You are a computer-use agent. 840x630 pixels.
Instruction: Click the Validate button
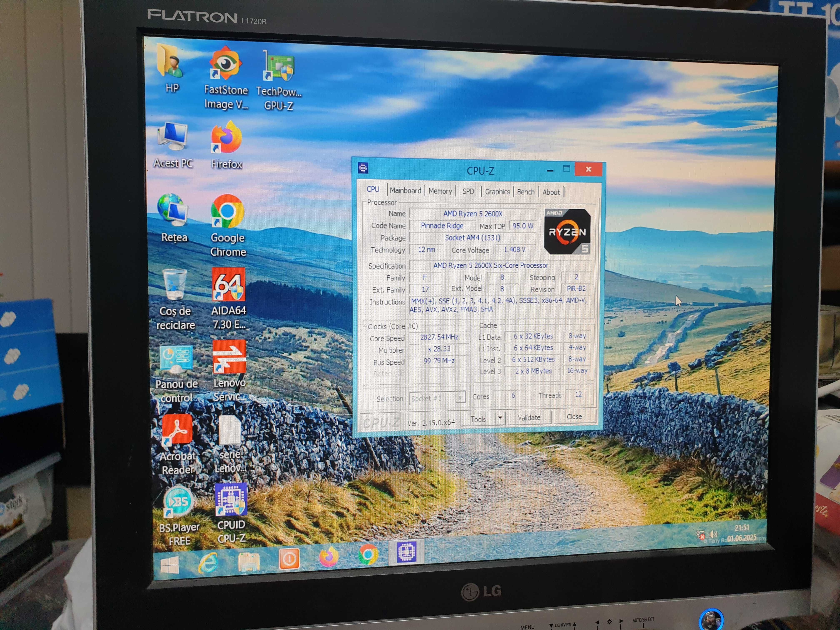pos(529,418)
